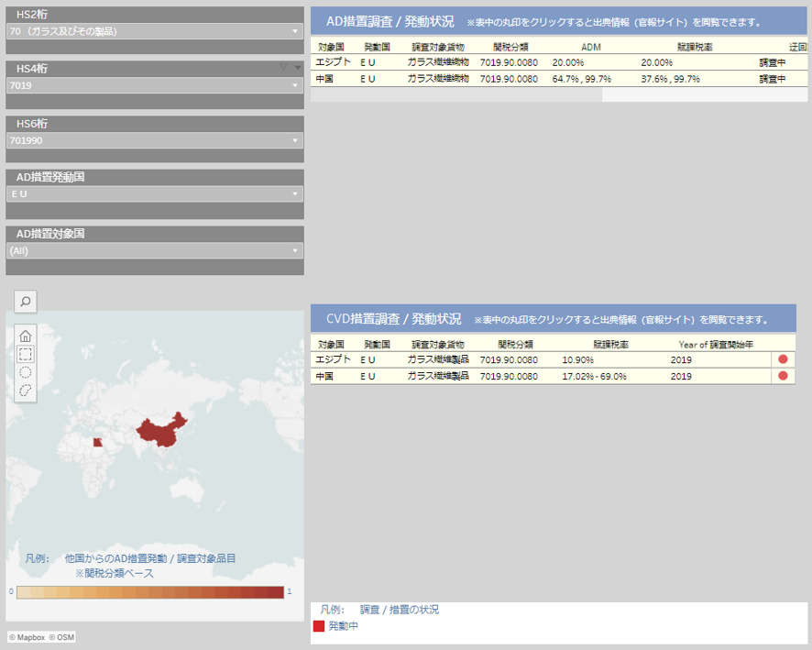This screenshot has height=650, width=812.
Task: Open the AD措置発動国 dropdown showing EU
Action: tap(155, 193)
